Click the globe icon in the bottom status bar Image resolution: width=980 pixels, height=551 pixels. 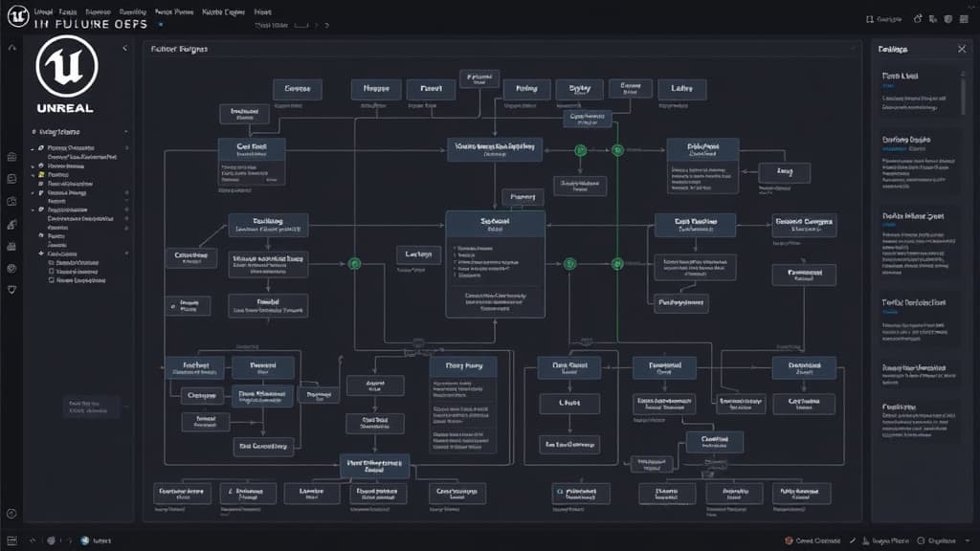point(84,540)
